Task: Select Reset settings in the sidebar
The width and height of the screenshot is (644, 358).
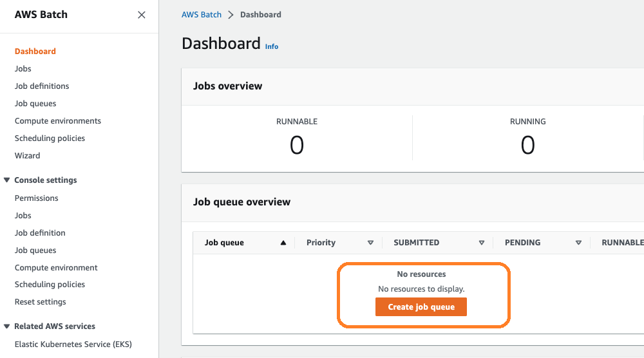Action: tap(40, 302)
